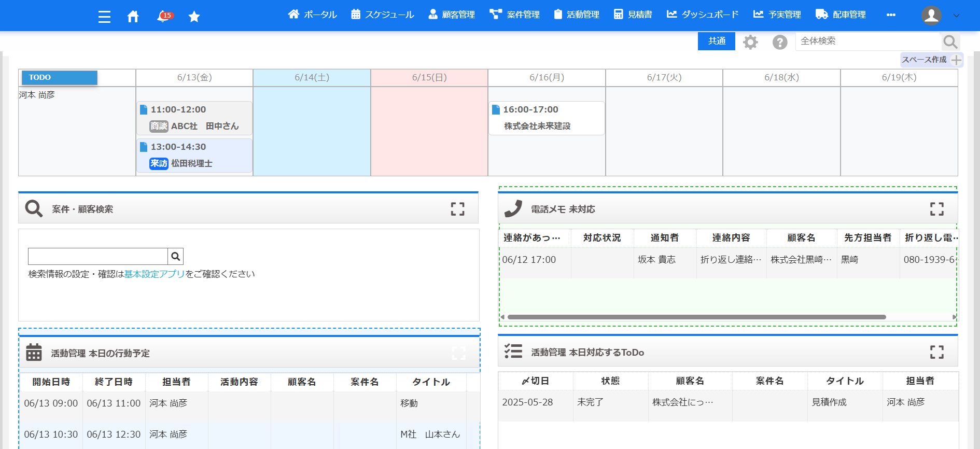Open the 基本設定アプリ link

coord(155,274)
